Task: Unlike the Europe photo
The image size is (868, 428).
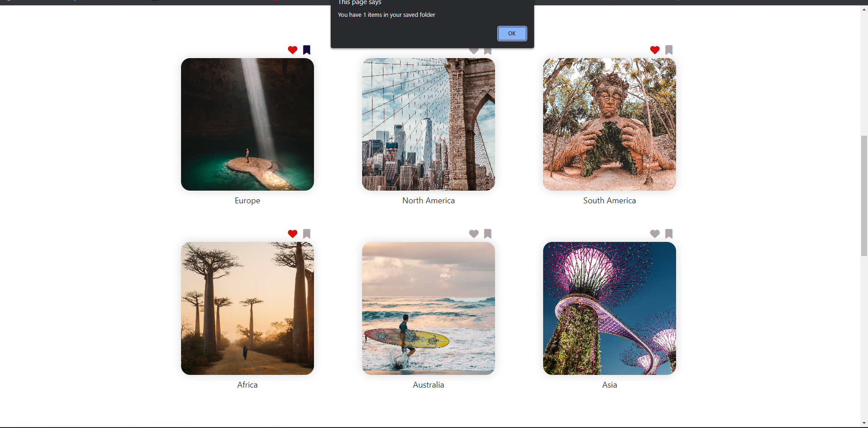Action: coord(292,50)
